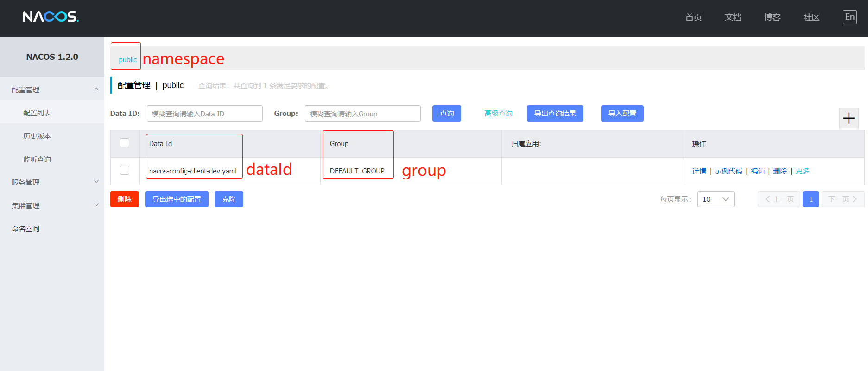Collapse the 配置管理 sidebar section

coord(52,90)
